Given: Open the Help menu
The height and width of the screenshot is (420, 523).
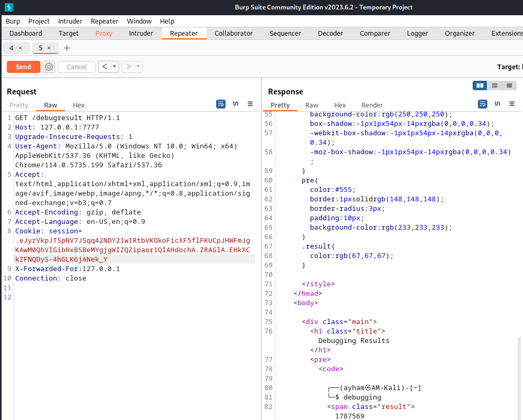Looking at the screenshot, I should click(167, 21).
